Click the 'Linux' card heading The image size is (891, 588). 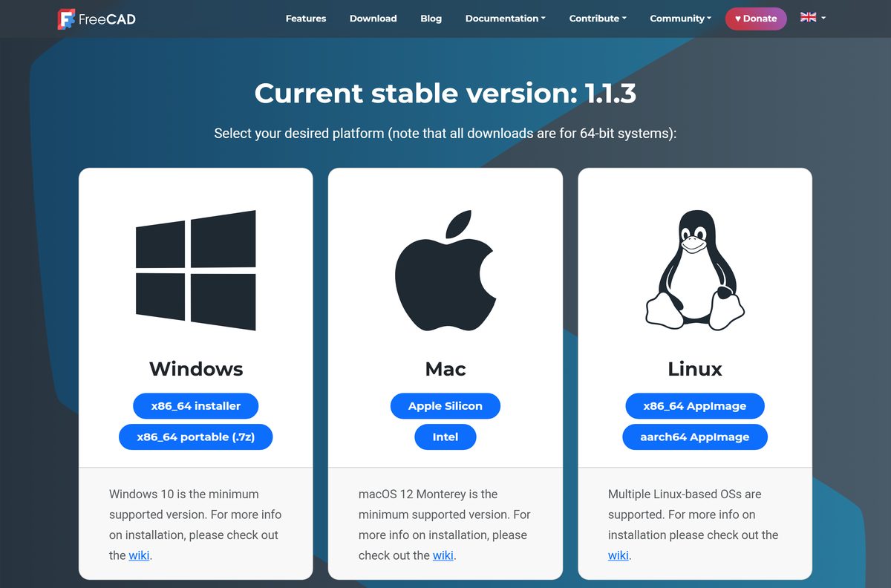[695, 369]
